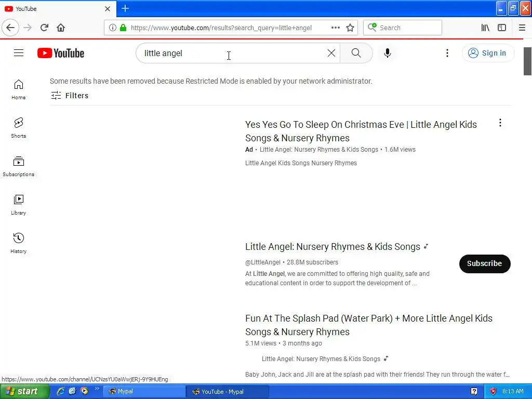532x399 pixels.
Task: Click the Restricted Mode notice text
Action: coord(211,81)
